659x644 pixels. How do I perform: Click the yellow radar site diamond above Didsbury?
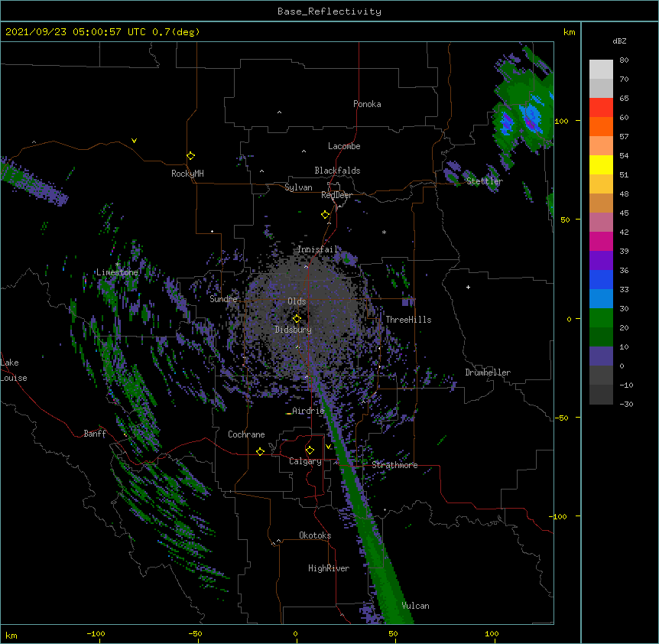[x=297, y=318]
